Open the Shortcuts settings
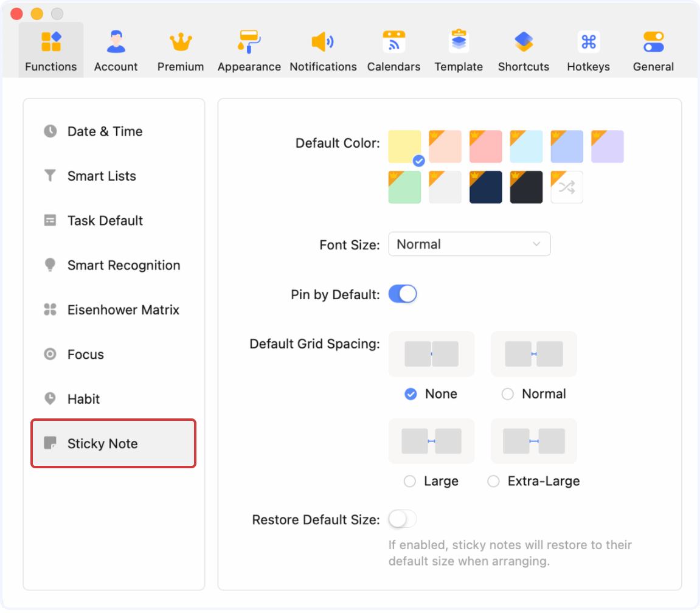 pos(523,49)
